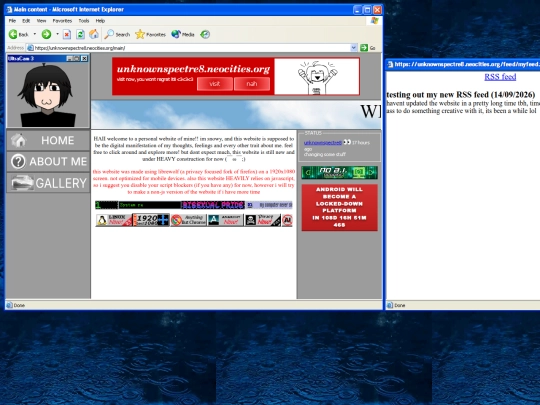Click the Bisexual Pride banner badge

(213, 205)
